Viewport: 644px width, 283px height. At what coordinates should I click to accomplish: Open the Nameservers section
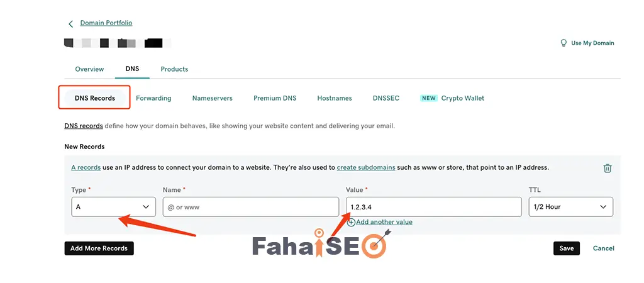[x=213, y=98]
